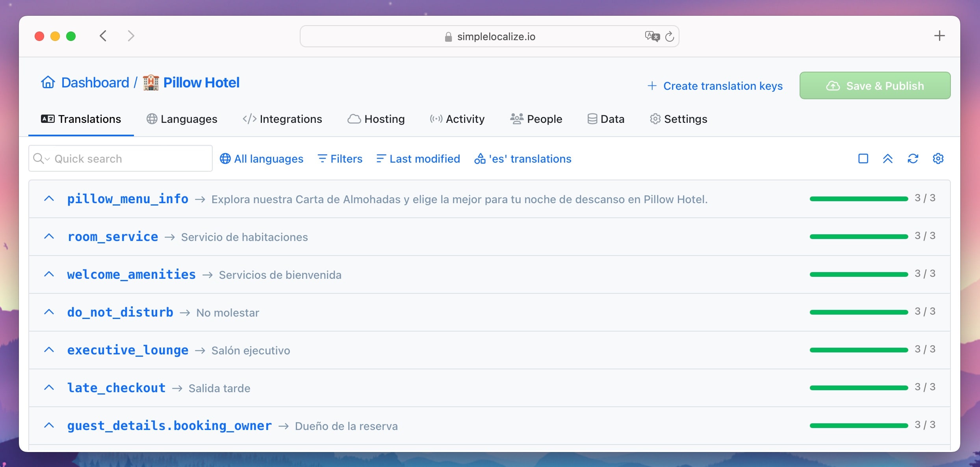980x467 pixels.
Task: Click 'Salón ejecutivo' translation text
Action: click(x=251, y=350)
